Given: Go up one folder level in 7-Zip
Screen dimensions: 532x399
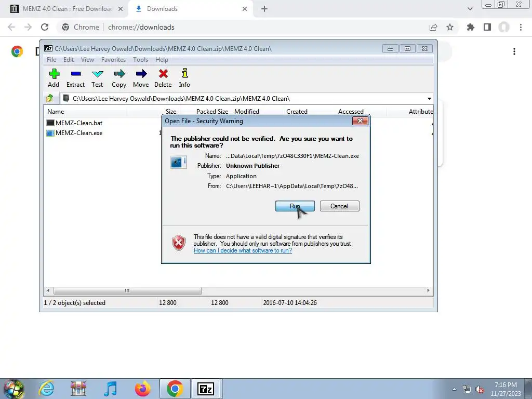Looking at the screenshot, I should coord(50,98).
